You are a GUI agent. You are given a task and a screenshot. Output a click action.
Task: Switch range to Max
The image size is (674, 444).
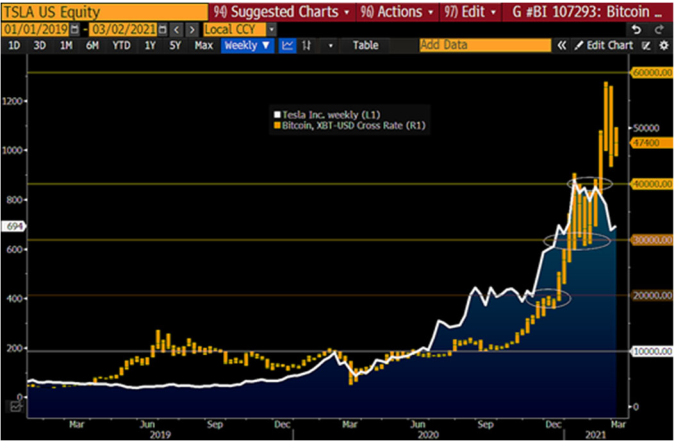(203, 46)
